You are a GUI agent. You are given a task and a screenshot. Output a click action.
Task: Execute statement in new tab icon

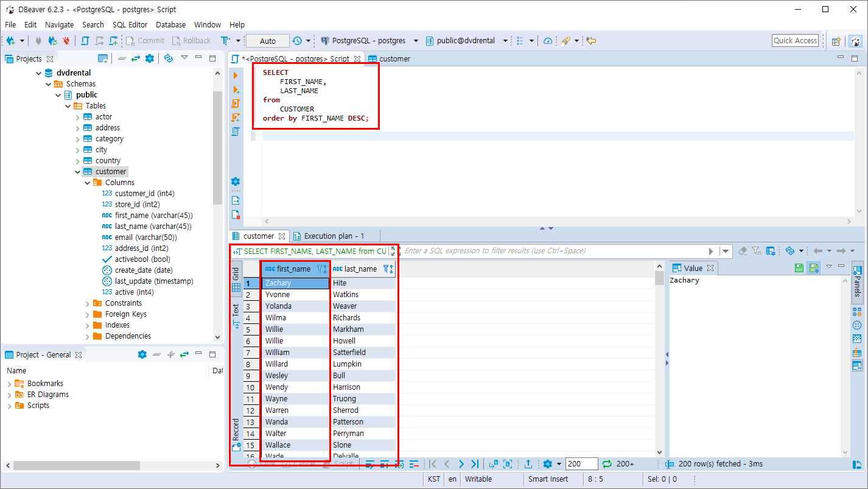[236, 90]
